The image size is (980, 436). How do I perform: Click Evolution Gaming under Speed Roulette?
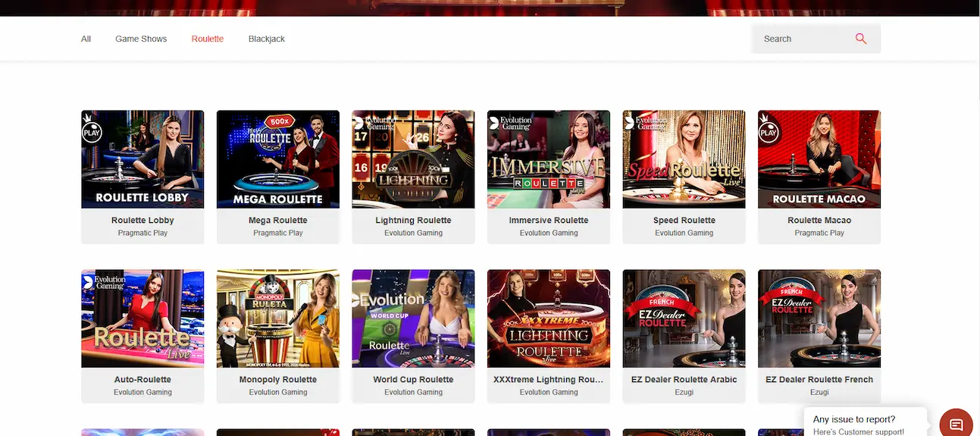pos(684,233)
